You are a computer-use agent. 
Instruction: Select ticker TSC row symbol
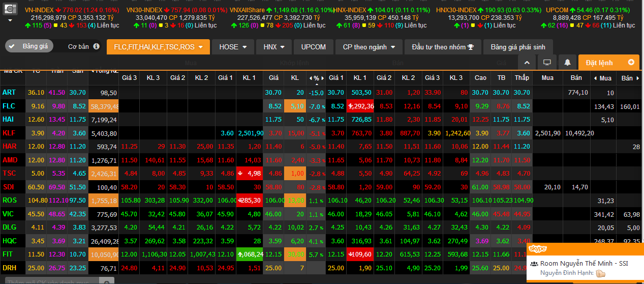tap(9, 173)
